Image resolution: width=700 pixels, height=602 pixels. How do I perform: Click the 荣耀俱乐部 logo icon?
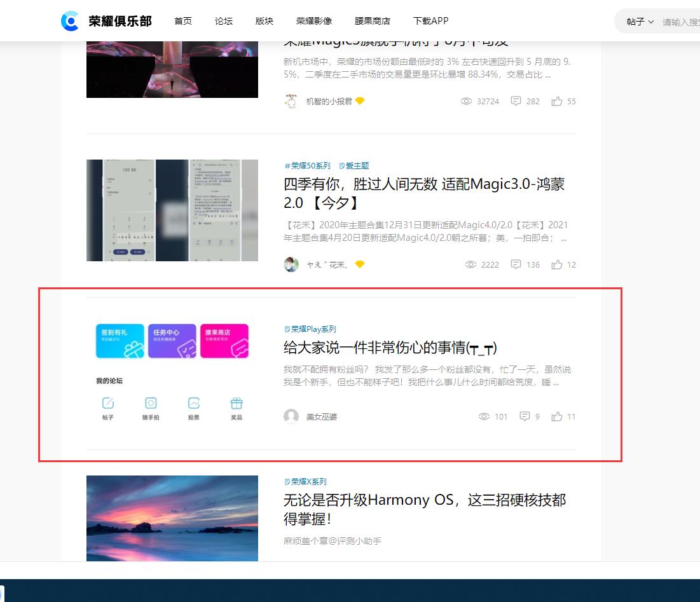click(70, 21)
